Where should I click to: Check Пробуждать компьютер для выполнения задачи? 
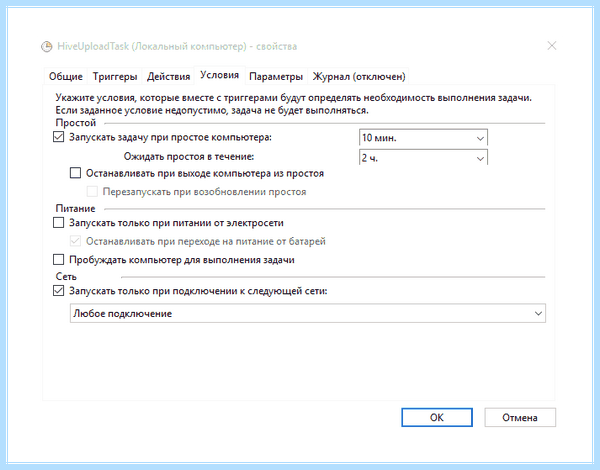(x=58, y=259)
